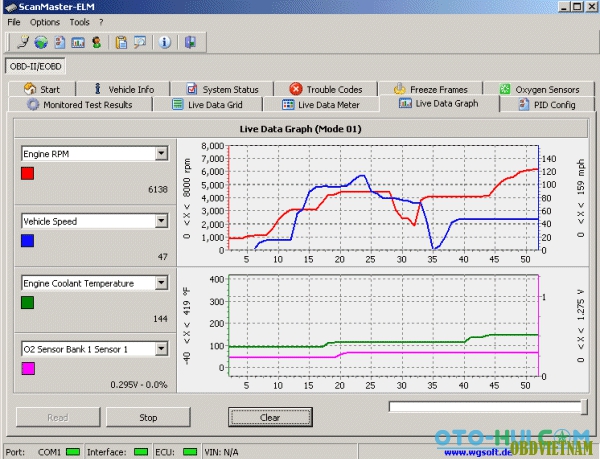Click the System Status tab icon
This screenshot has height=459, width=600.
[192, 89]
